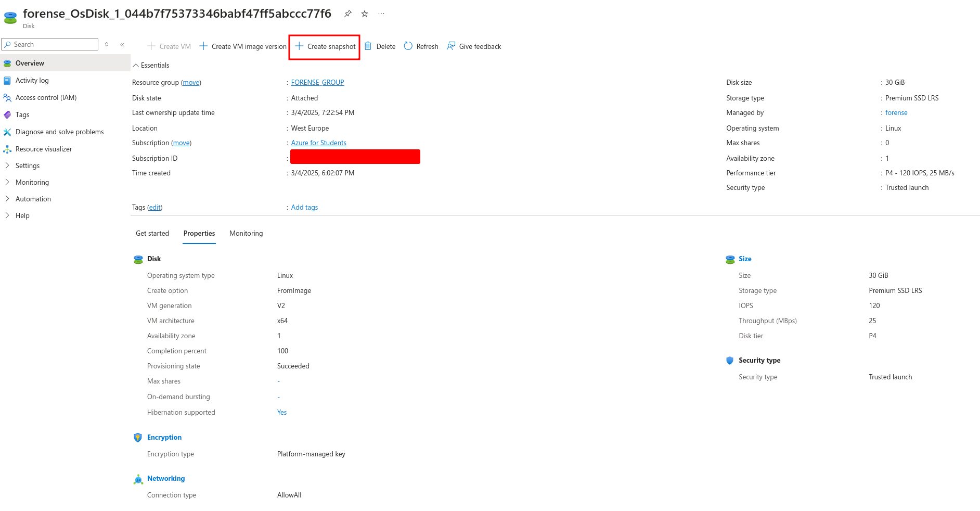Click the blue shield Security type icon
This screenshot has width=980, height=511.
pos(730,361)
